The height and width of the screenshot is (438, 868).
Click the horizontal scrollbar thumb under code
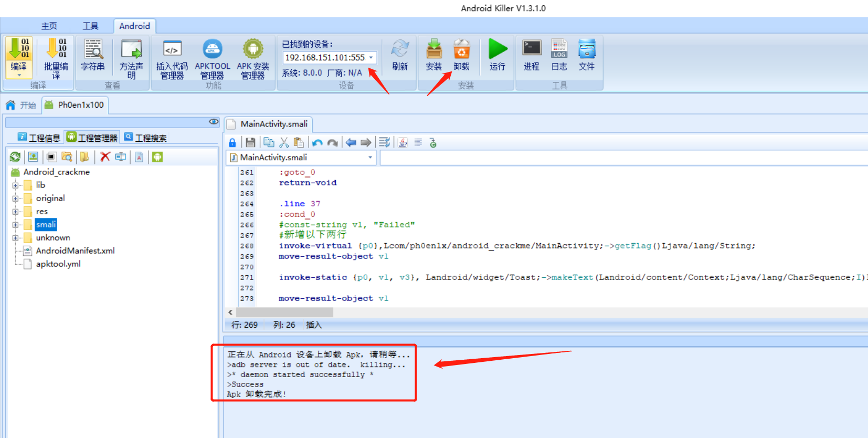284,312
